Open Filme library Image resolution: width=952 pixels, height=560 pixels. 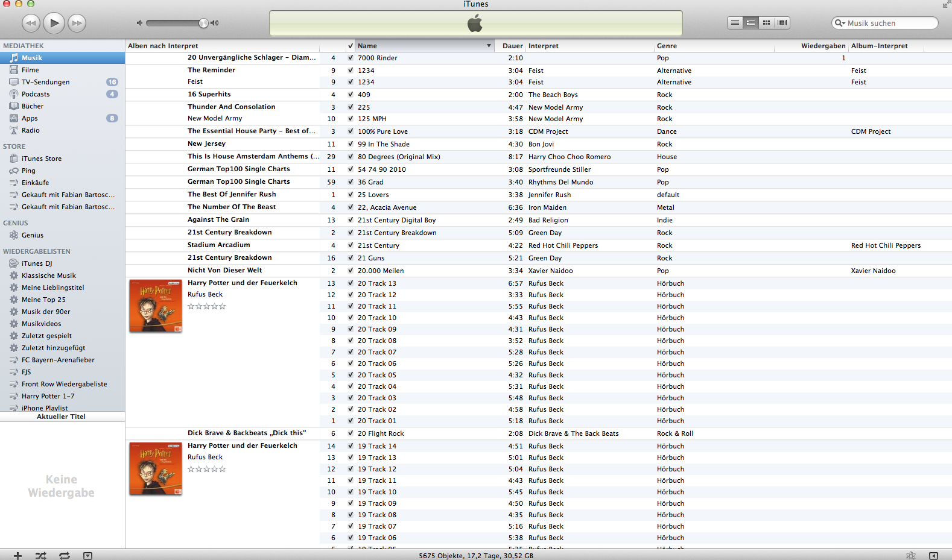(x=62, y=70)
